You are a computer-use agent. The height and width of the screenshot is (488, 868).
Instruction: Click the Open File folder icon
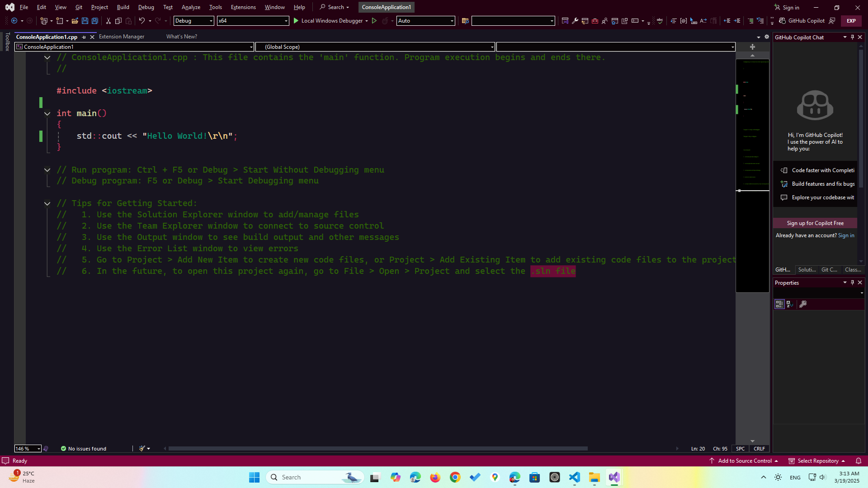click(75, 21)
